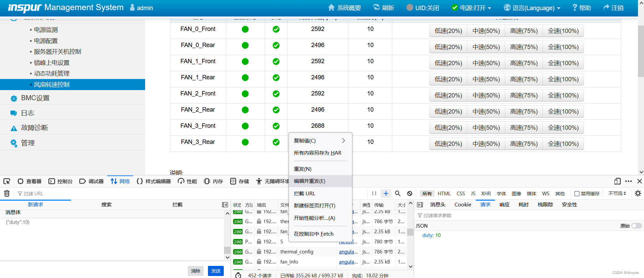Select the thermal_config request row
Screen dimensions: 644x278
click(x=319, y=252)
